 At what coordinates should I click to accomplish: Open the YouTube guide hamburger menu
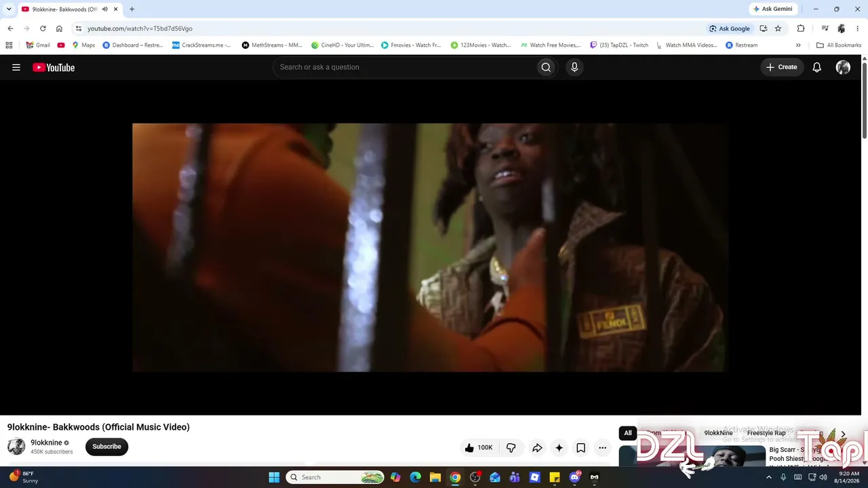[16, 67]
